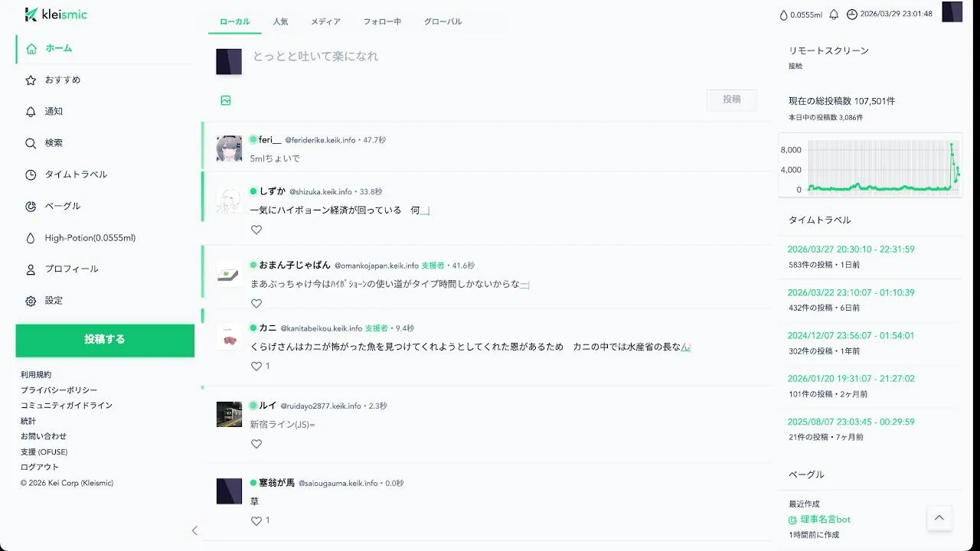Image resolution: width=980 pixels, height=551 pixels.
Task: Open タイムトラベル clock item in sidebar
Action: click(x=105, y=174)
